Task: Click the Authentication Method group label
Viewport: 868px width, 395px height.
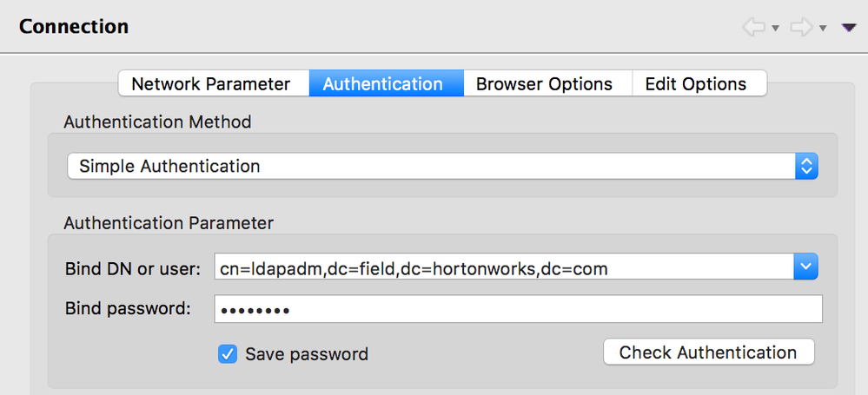Action: coord(157,122)
